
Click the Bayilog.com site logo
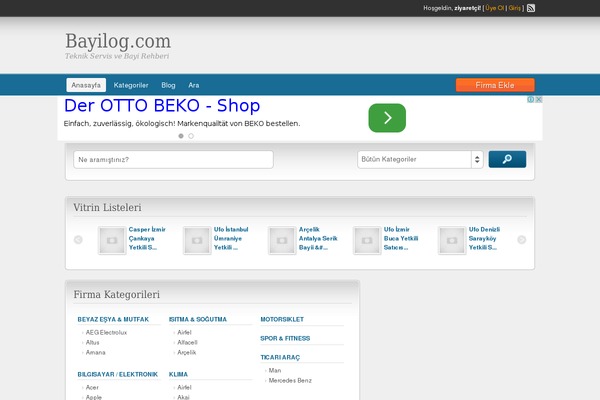coord(118,41)
